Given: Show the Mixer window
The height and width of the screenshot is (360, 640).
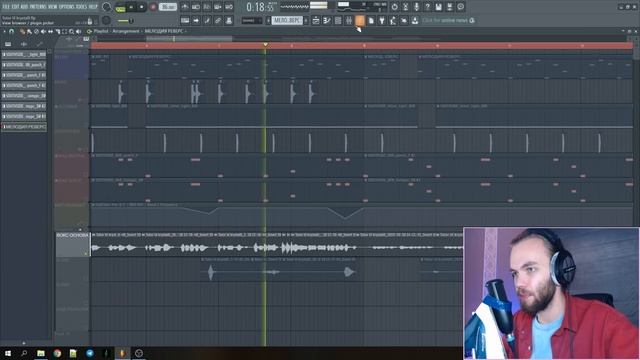Looking at the screenshot, I should (349, 20).
